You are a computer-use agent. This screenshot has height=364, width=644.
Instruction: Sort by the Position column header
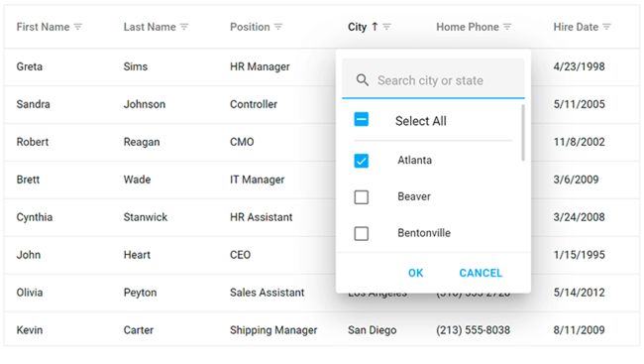pos(250,27)
